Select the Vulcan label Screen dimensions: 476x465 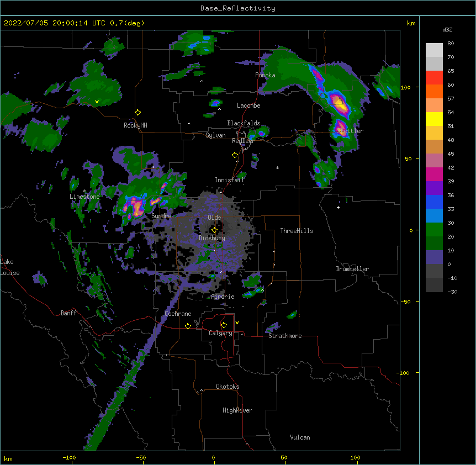(300, 437)
